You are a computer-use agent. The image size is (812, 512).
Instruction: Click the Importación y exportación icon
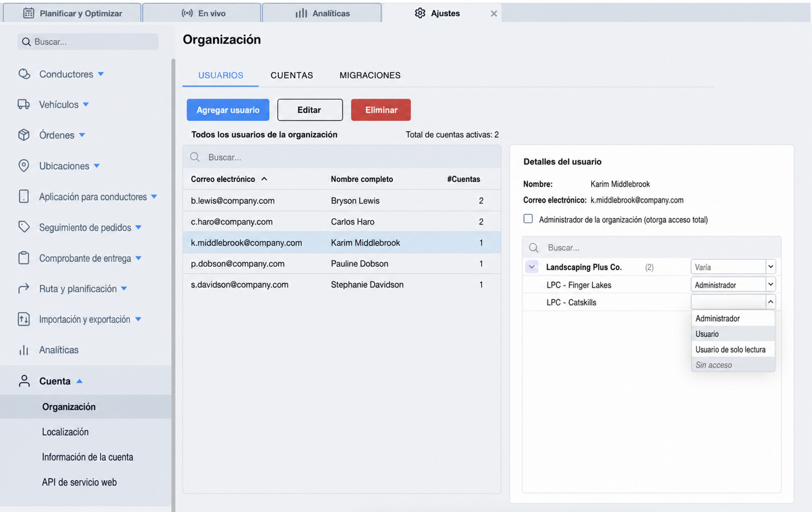[24, 319]
